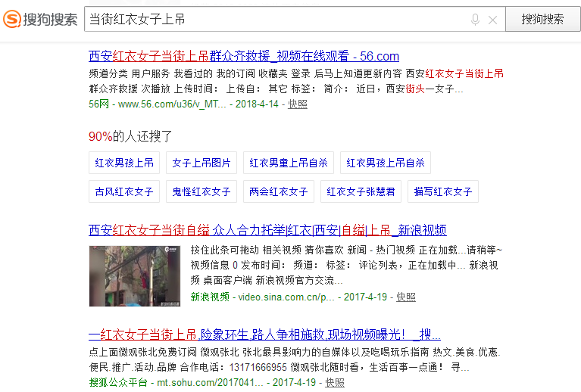Focus the search query input field

[273, 20]
